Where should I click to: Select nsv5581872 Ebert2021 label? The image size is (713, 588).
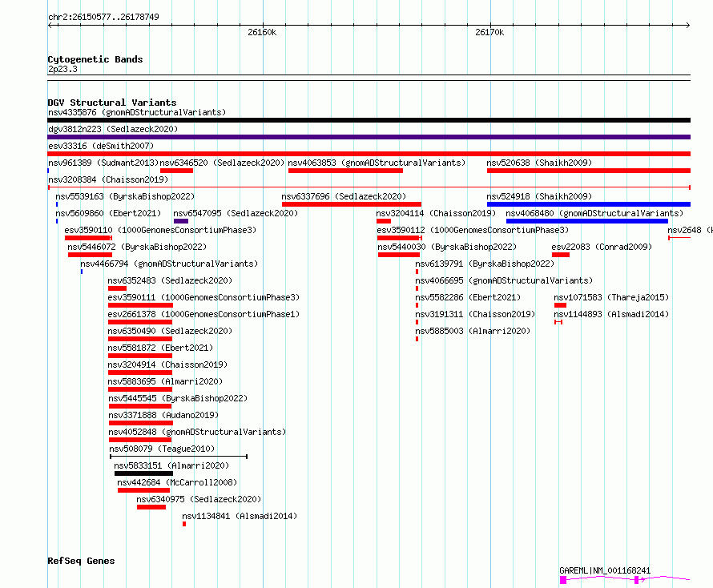click(160, 348)
